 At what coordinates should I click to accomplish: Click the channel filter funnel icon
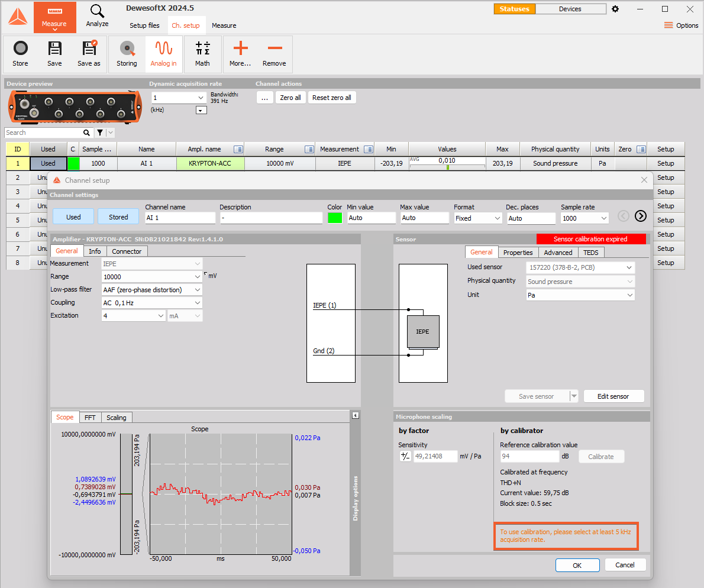coord(100,133)
